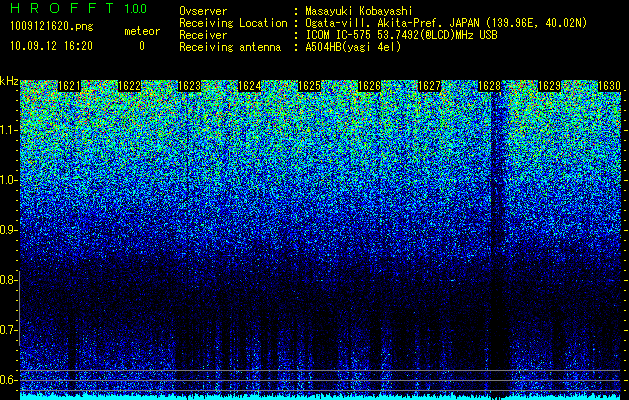Click the name Masayuki Kobayashi
The height and width of the screenshot is (400, 629).
(359, 11)
